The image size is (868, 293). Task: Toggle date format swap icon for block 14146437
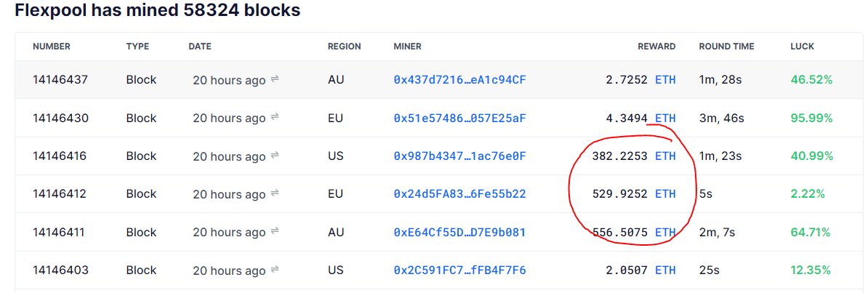(275, 79)
